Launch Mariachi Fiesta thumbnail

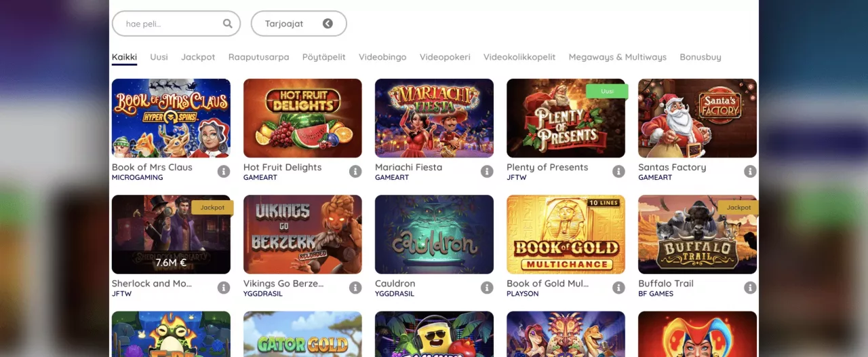pyautogui.click(x=434, y=118)
